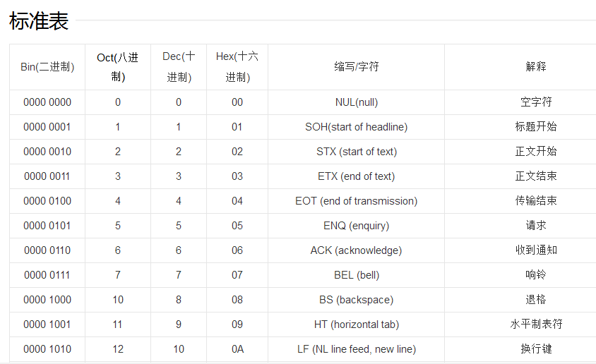Click decimal value 8 in BS row
The width and height of the screenshot is (596, 364).
tap(179, 300)
